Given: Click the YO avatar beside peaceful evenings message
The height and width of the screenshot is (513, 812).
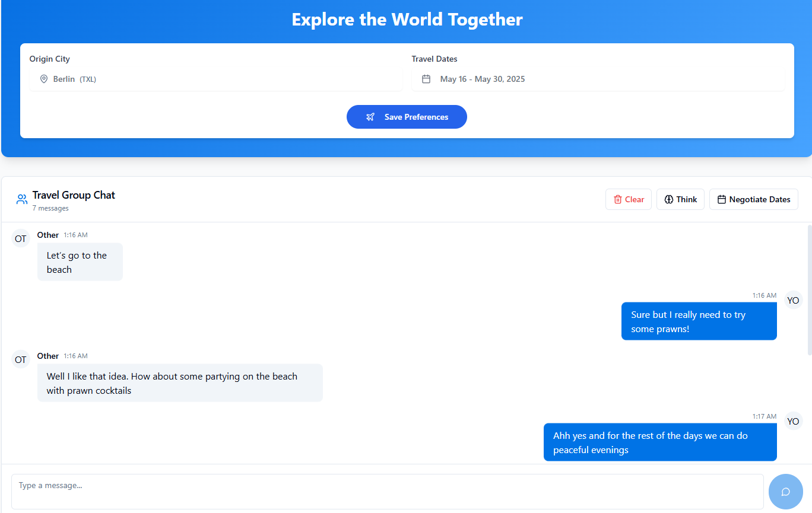Looking at the screenshot, I should tap(793, 421).
